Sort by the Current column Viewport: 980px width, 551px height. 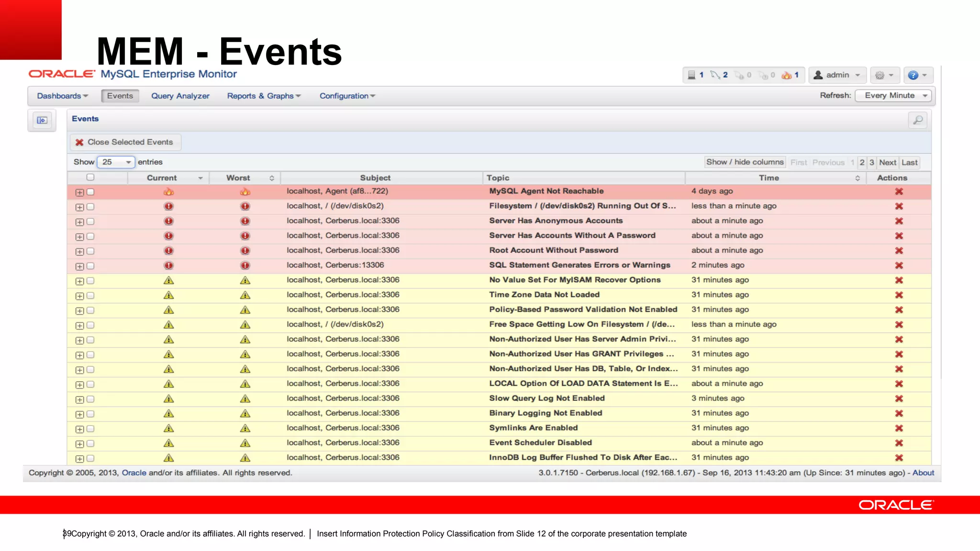point(168,178)
